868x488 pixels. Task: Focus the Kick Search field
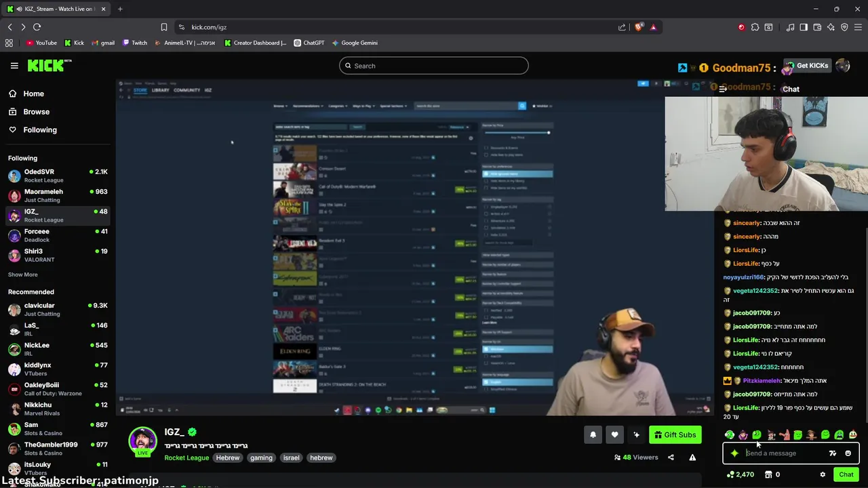(x=434, y=66)
